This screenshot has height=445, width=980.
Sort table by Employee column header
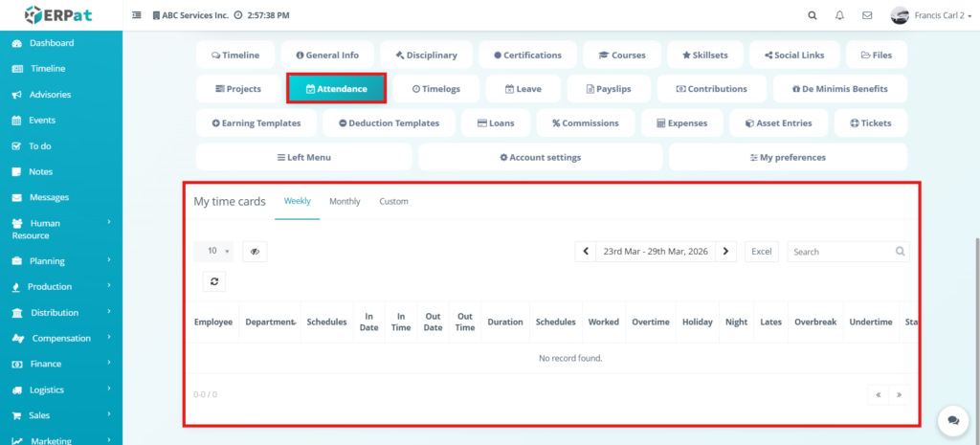tap(213, 323)
